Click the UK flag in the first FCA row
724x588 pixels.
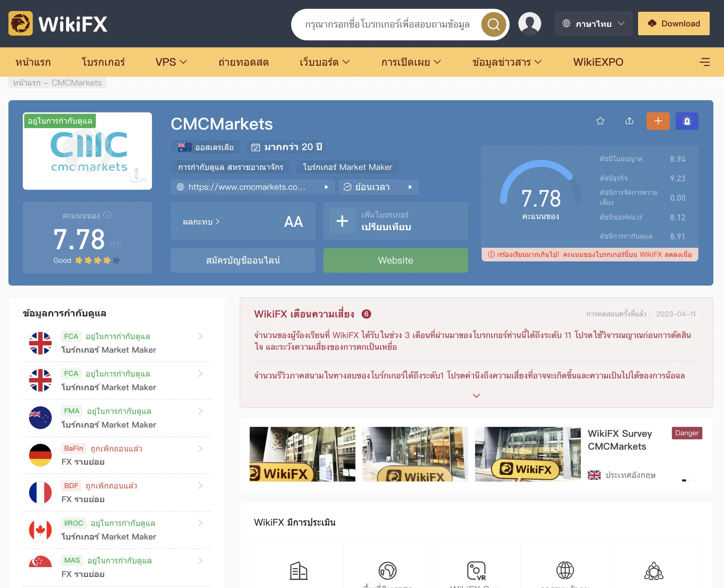(40, 343)
